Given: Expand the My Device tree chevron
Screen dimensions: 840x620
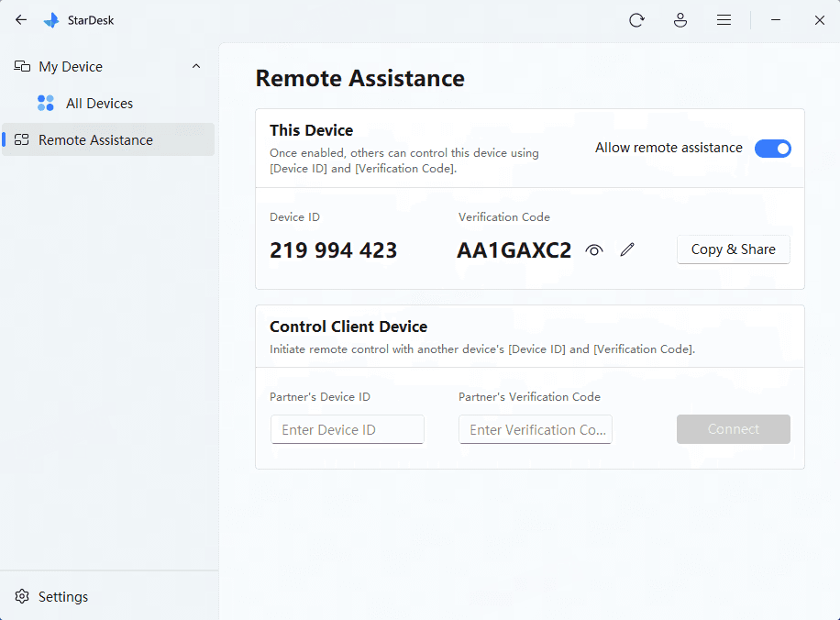Looking at the screenshot, I should point(195,66).
